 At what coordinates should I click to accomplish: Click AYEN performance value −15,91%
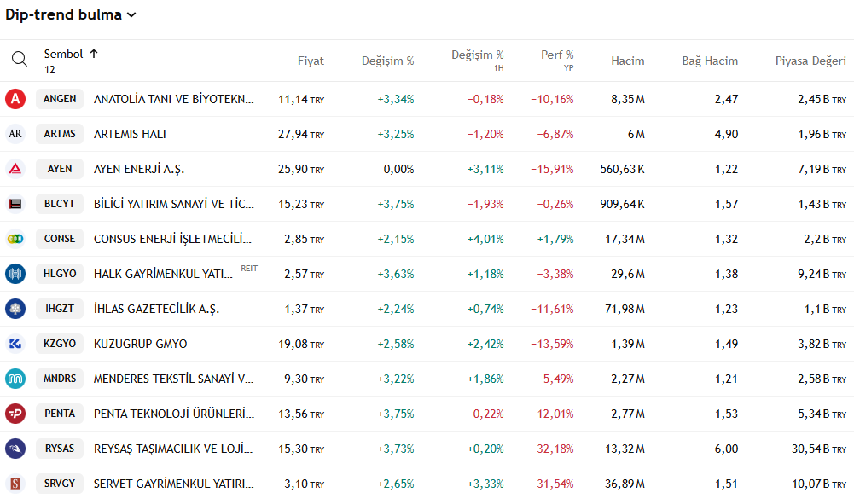point(552,169)
